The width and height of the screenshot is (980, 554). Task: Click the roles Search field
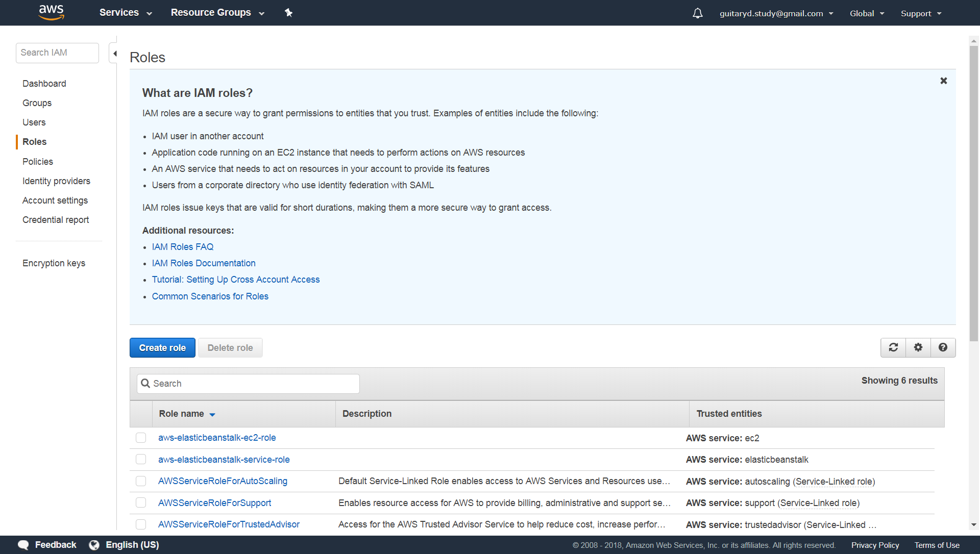248,384
